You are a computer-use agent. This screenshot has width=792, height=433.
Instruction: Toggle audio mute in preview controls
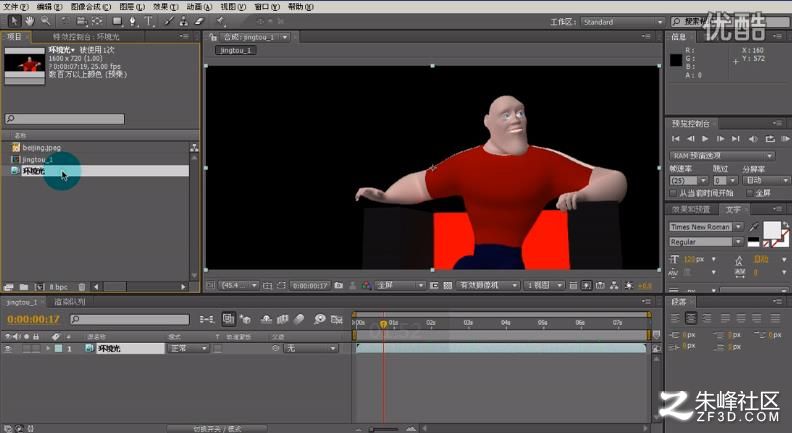tap(753, 138)
